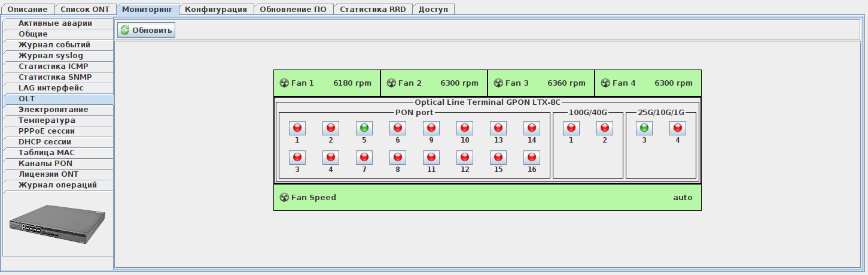The image size is (868, 275).
Task: Click the PON port 1 status indicator
Action: pyautogui.click(x=297, y=128)
